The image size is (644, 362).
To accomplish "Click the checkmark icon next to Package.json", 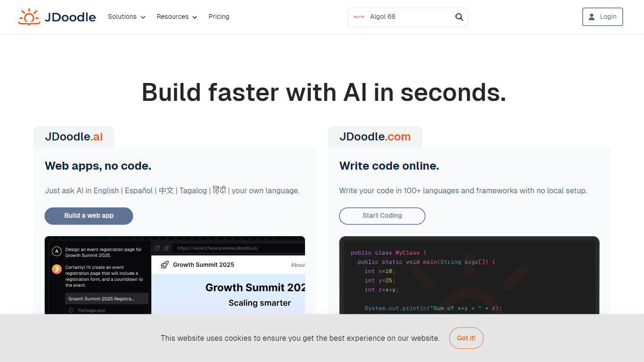I will pyautogui.click(x=72, y=310).
